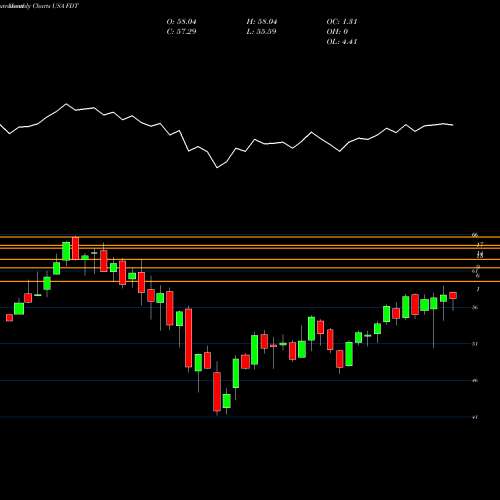The width and height of the screenshot is (500, 500).
Task: Click the 66 price axis label
Action: point(475,235)
